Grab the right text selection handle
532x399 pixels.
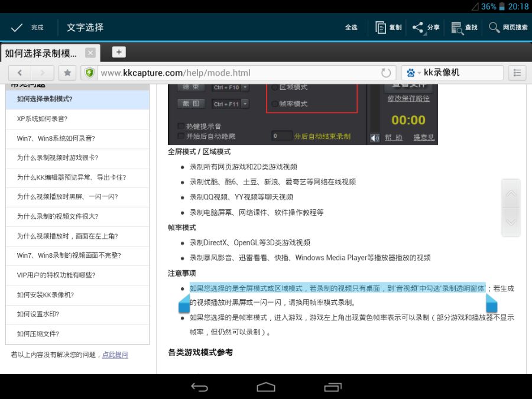[x=492, y=304]
